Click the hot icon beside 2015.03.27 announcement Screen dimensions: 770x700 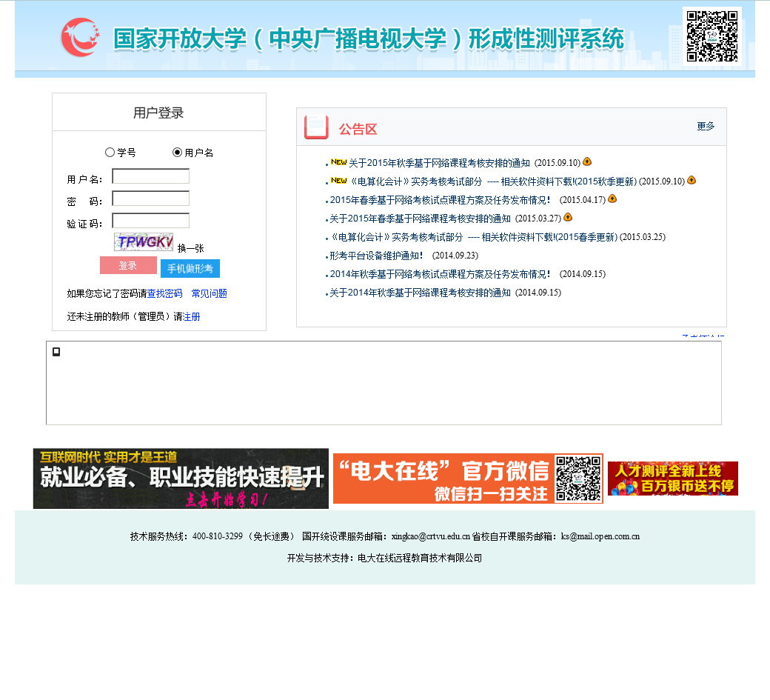click(568, 217)
